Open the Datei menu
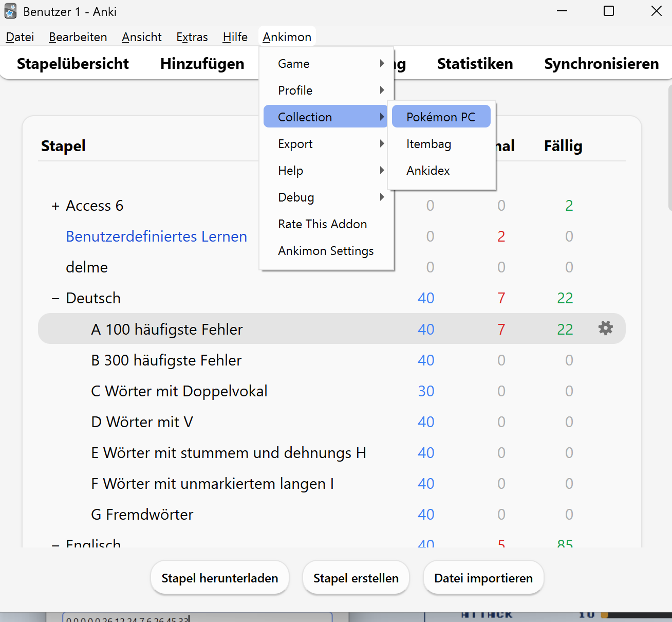 click(x=20, y=37)
